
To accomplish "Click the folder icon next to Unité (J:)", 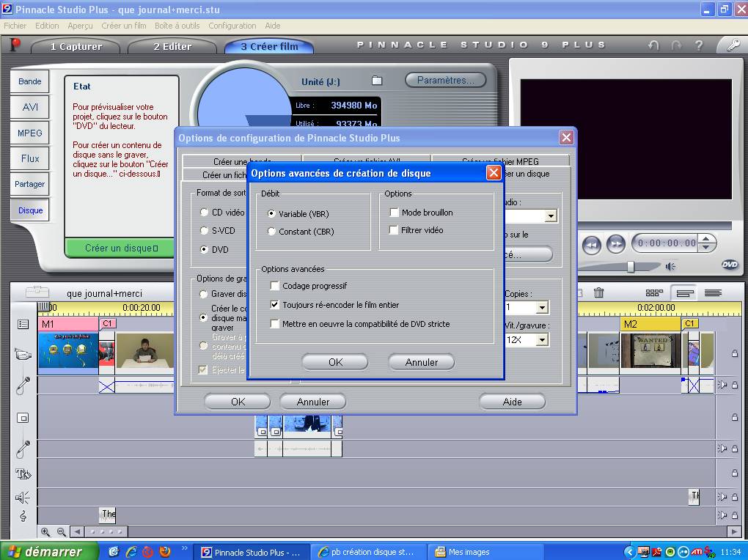I will point(377,81).
